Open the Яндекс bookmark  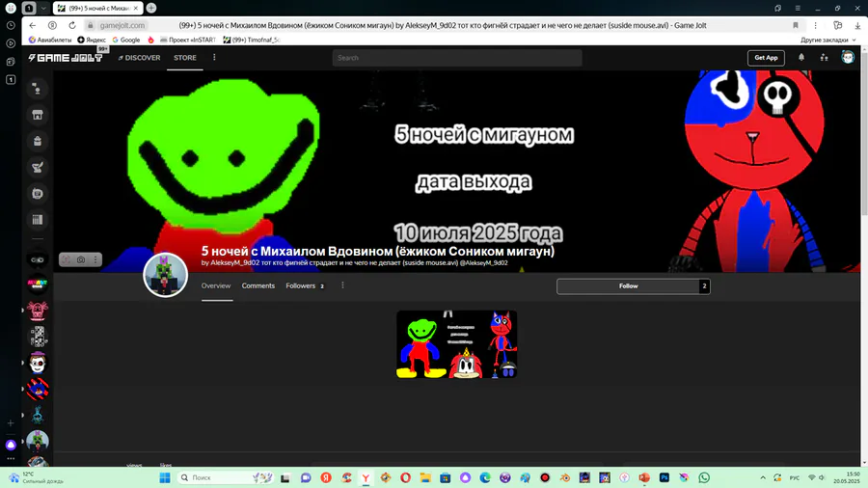92,40
